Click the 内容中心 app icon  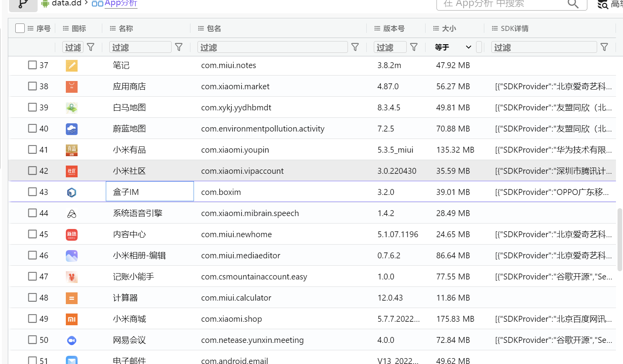[72, 234]
